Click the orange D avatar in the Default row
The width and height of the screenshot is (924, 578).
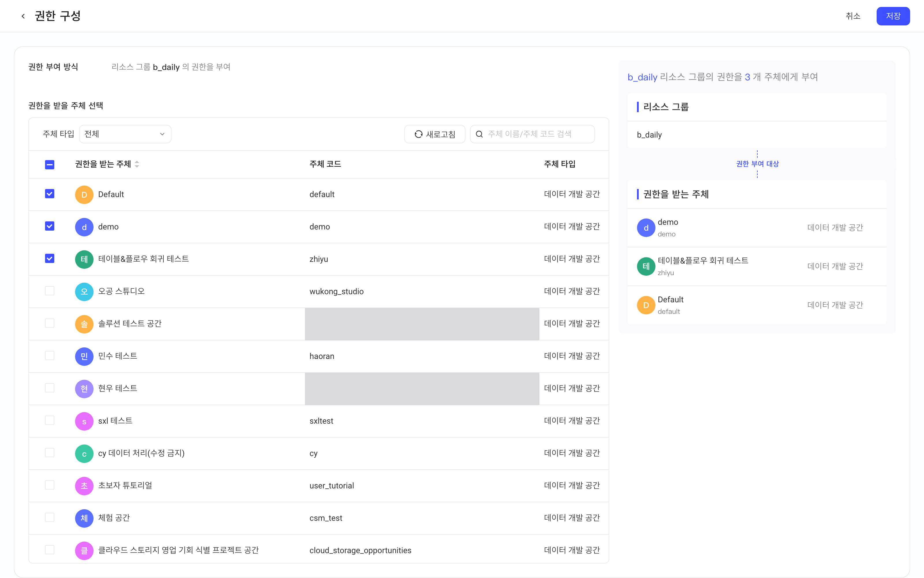click(84, 194)
